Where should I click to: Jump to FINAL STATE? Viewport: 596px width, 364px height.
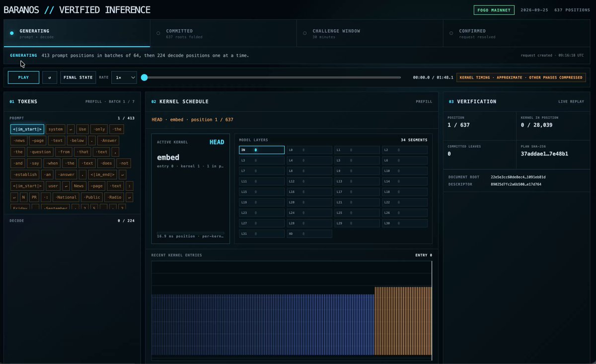coord(78,77)
